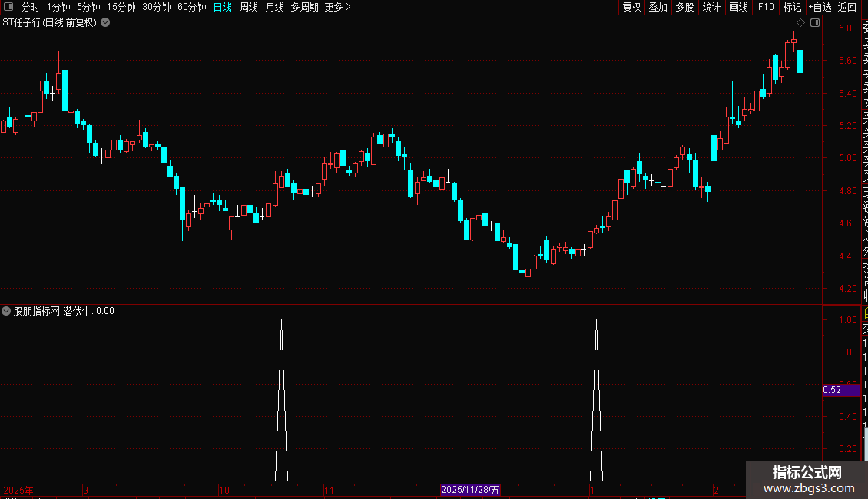Click the highest candlestick near 5.80

click(x=793, y=42)
